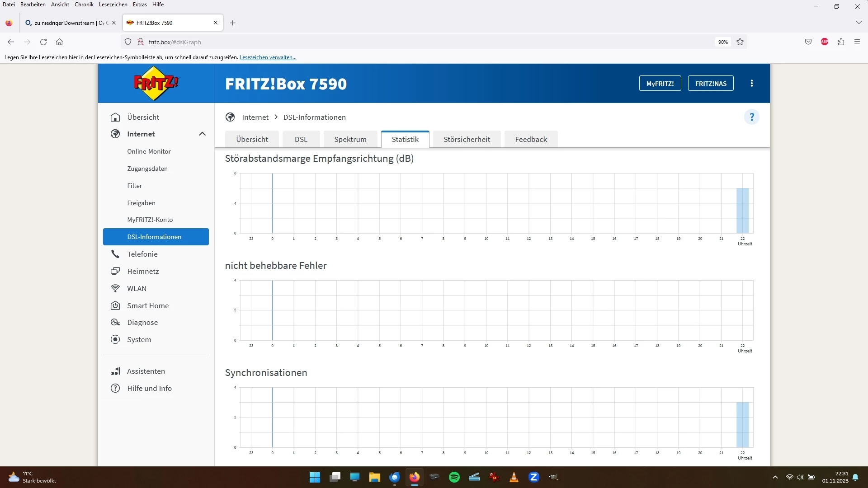868x488 pixels.
Task: Open the three-dot menu in header
Action: coord(751,83)
